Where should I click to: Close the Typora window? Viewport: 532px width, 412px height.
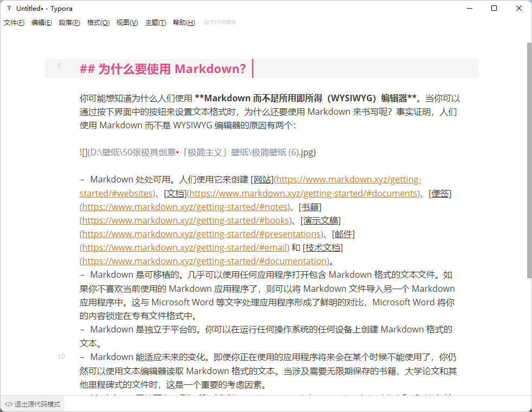519,8
